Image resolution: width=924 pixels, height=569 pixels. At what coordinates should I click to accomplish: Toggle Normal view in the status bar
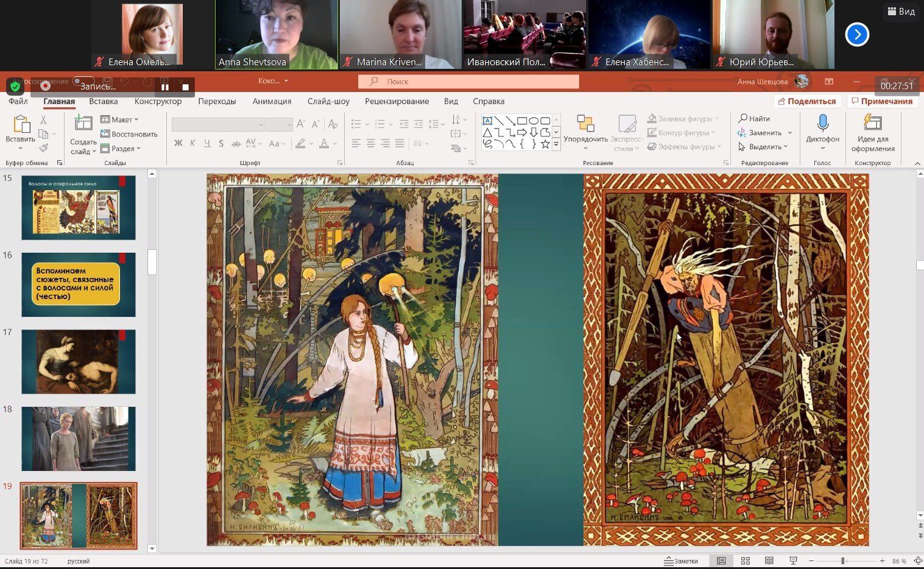[x=721, y=561]
